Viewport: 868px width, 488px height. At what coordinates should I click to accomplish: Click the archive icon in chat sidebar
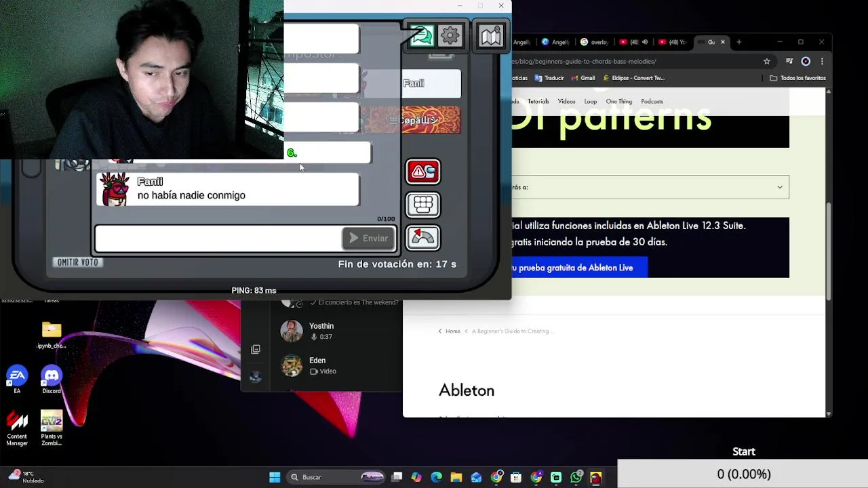[256, 349]
